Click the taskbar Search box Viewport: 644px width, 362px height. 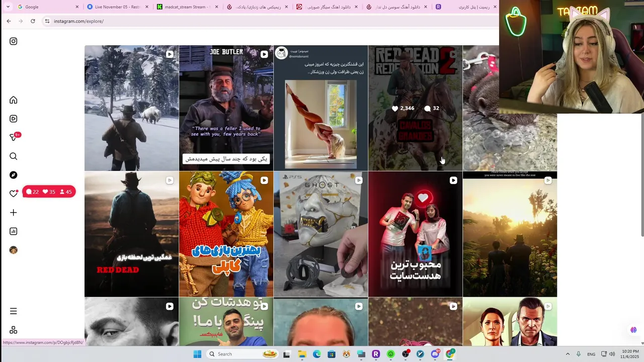pyautogui.click(x=244, y=354)
